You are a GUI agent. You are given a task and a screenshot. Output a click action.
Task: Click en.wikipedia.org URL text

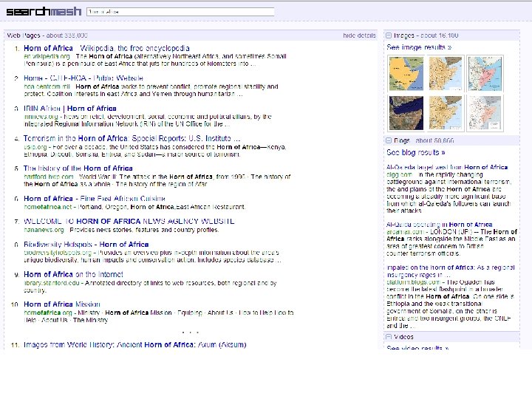tap(47, 56)
